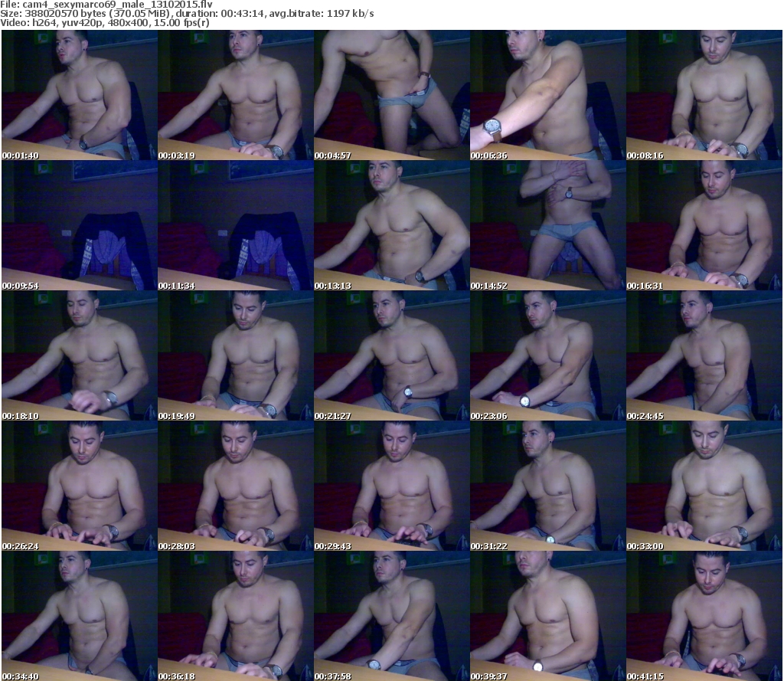Select the last frame at 00:41:15
The image size is (784, 681).
click(x=704, y=616)
